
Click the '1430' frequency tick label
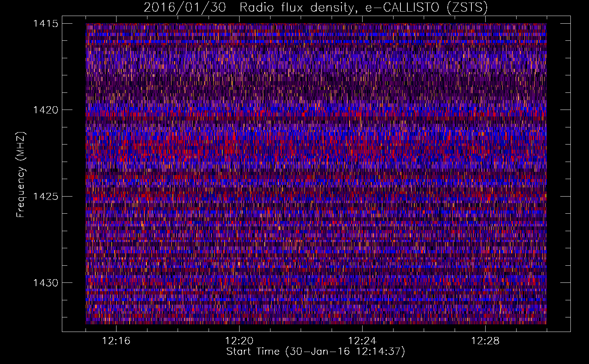(46, 283)
